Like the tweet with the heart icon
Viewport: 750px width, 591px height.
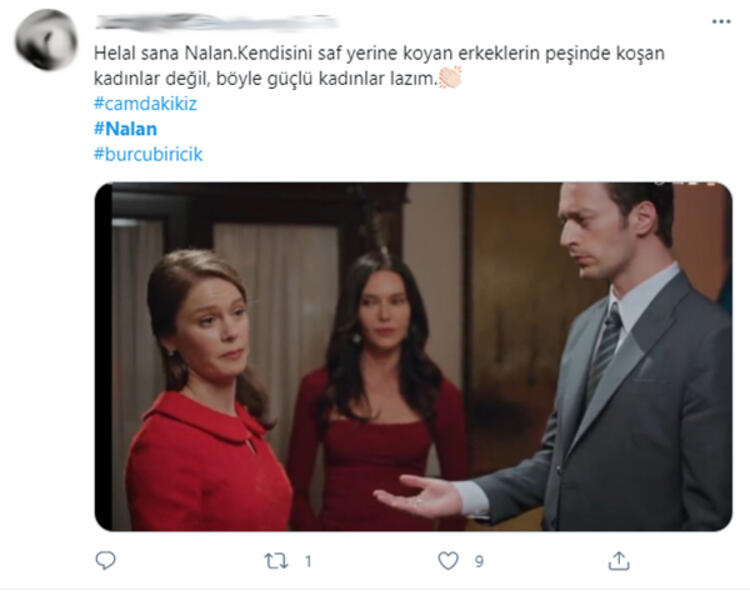(x=448, y=560)
